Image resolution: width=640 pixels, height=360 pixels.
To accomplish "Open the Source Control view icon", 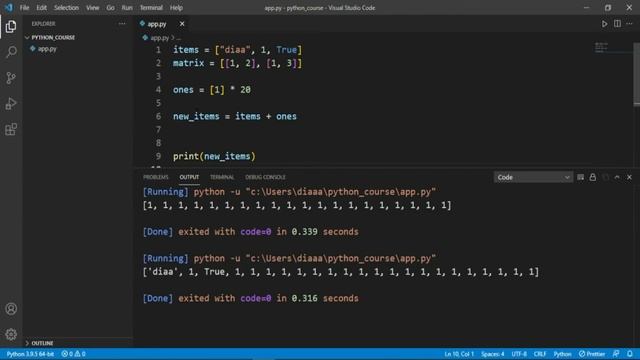I will click(x=11, y=78).
